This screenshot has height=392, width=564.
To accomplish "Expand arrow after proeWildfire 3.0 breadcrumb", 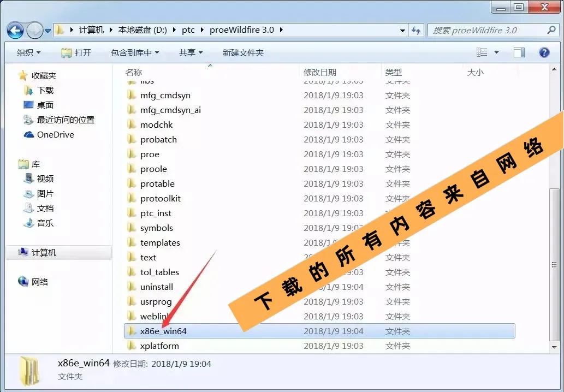I will tap(281, 30).
